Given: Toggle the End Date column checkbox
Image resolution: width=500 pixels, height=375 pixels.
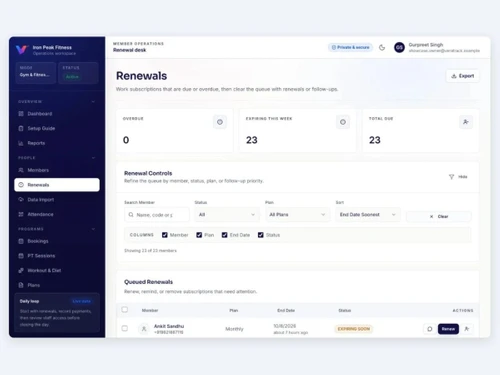Looking at the screenshot, I should pyautogui.click(x=225, y=235).
